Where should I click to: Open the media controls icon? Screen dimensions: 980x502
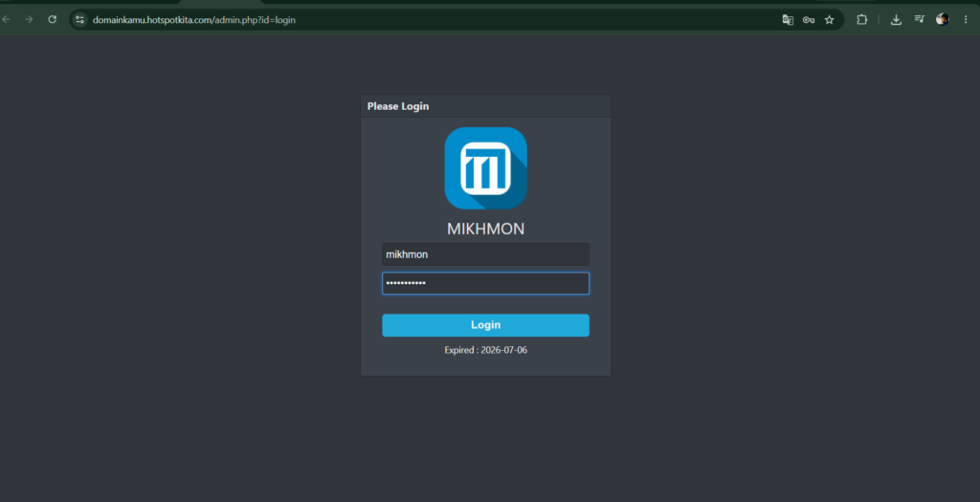[920, 19]
